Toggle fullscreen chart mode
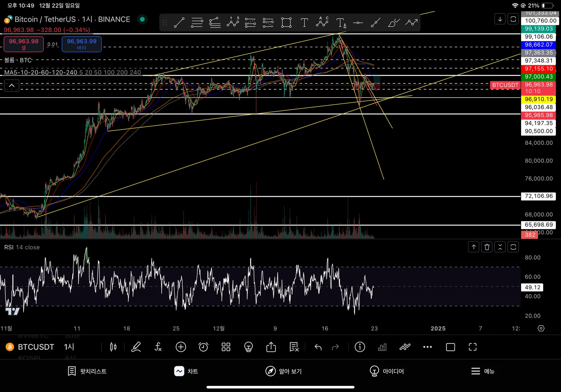 [x=472, y=347]
